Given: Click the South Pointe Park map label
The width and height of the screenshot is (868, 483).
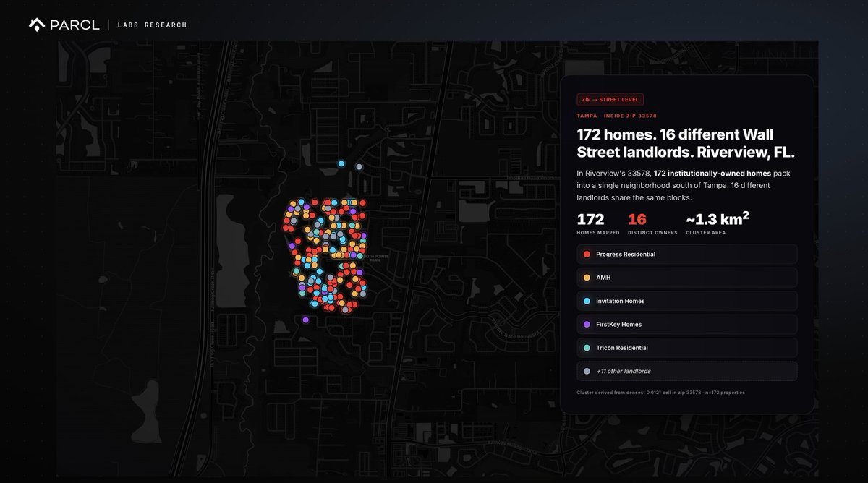Looking at the screenshot, I should 375,257.
